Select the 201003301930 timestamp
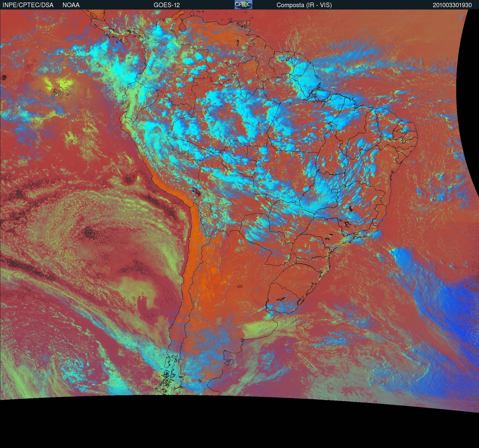The height and width of the screenshot is (448, 479). 452,5
